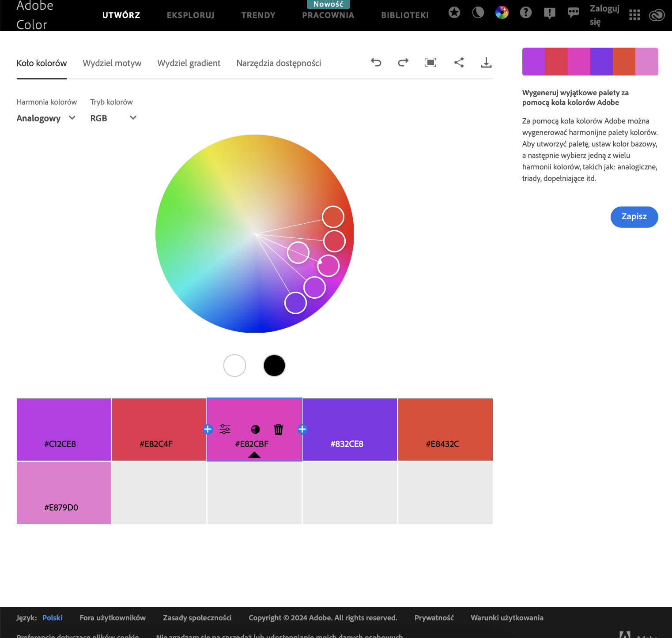The height and width of the screenshot is (638, 672).
Task: Open Prywatność footer link
Action: [x=434, y=618]
